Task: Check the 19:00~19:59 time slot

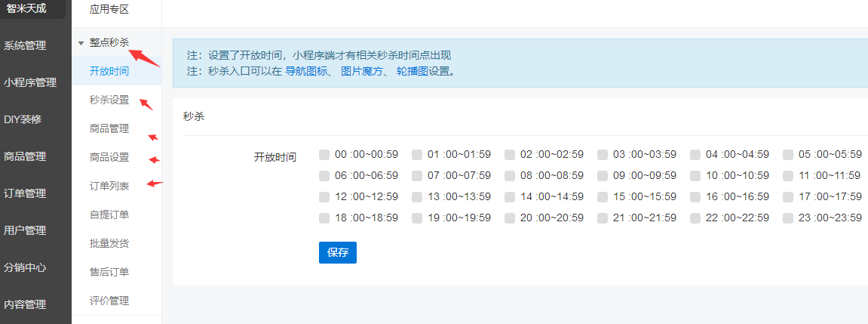Action: [x=417, y=218]
